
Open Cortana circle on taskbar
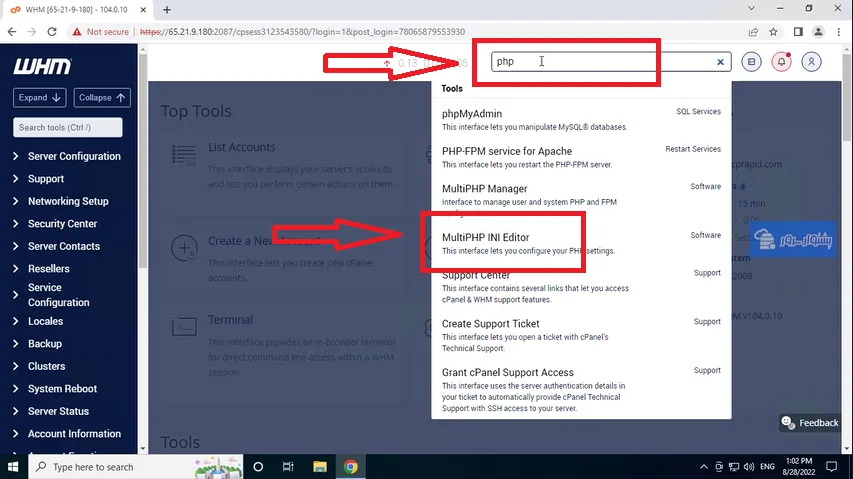pos(258,466)
